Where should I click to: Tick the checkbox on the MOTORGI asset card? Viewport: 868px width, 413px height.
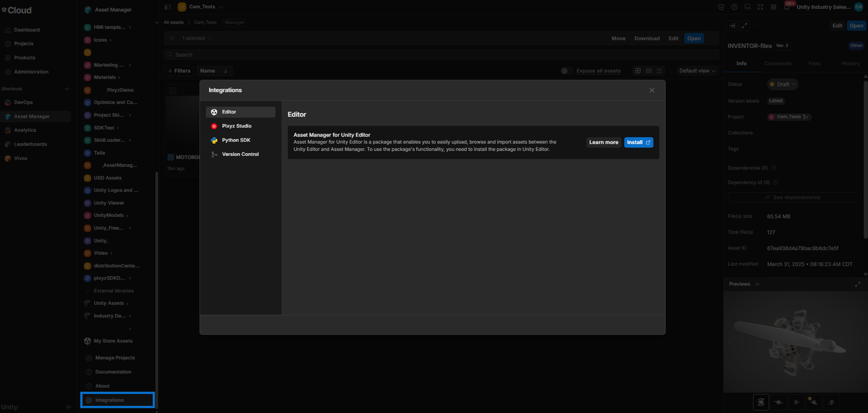pyautogui.click(x=173, y=91)
